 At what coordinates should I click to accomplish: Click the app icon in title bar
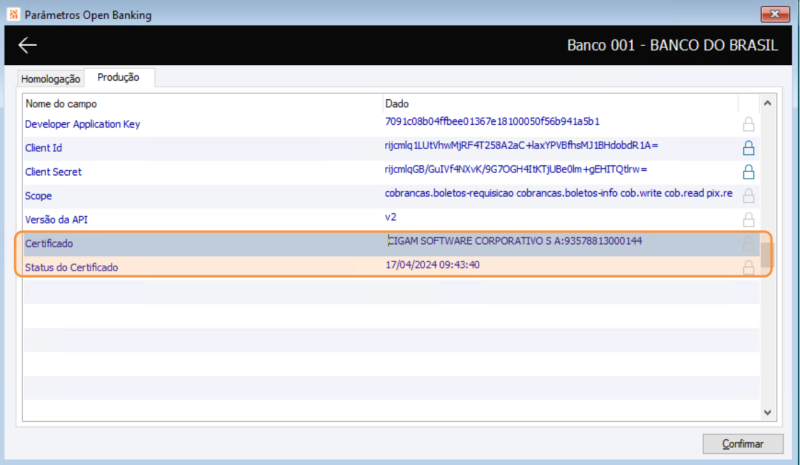[x=13, y=14]
